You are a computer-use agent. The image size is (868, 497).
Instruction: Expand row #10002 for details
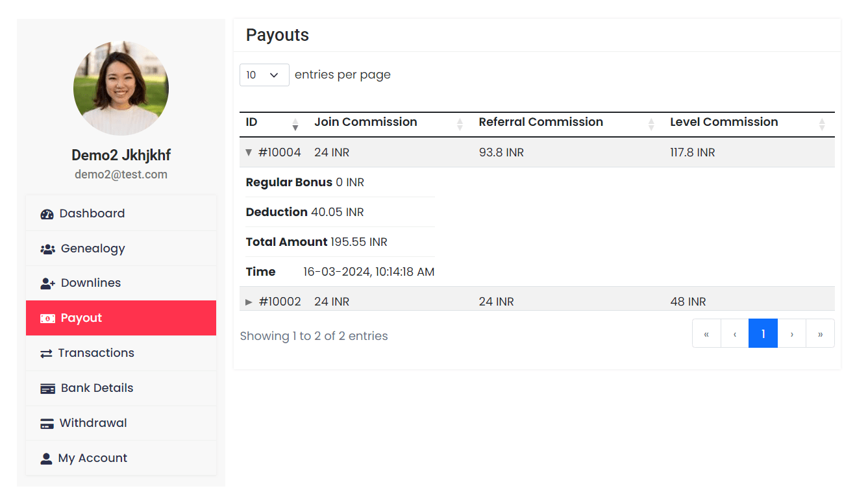249,300
